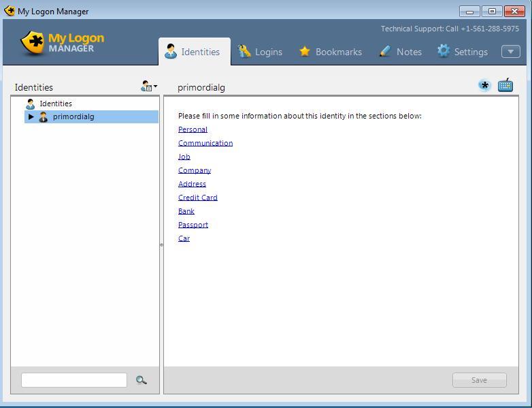This screenshot has height=408, width=532.
Task: Click the Communication link
Action: coord(205,143)
